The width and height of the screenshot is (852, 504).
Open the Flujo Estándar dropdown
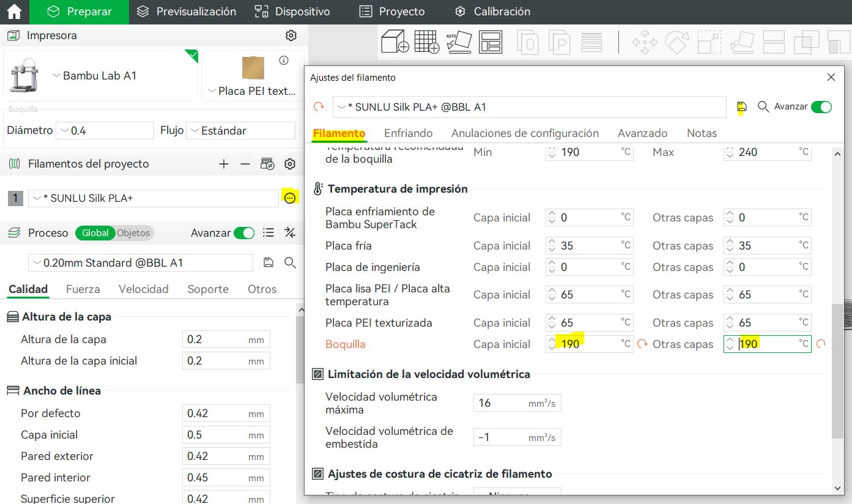pos(240,131)
